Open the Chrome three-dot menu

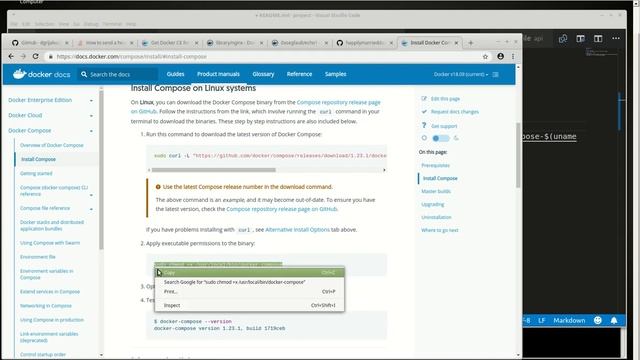(513, 56)
